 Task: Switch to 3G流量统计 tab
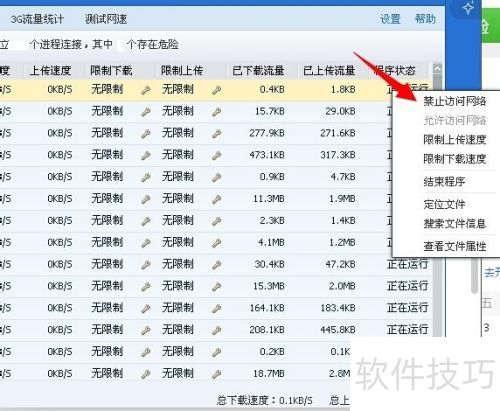click(37, 19)
